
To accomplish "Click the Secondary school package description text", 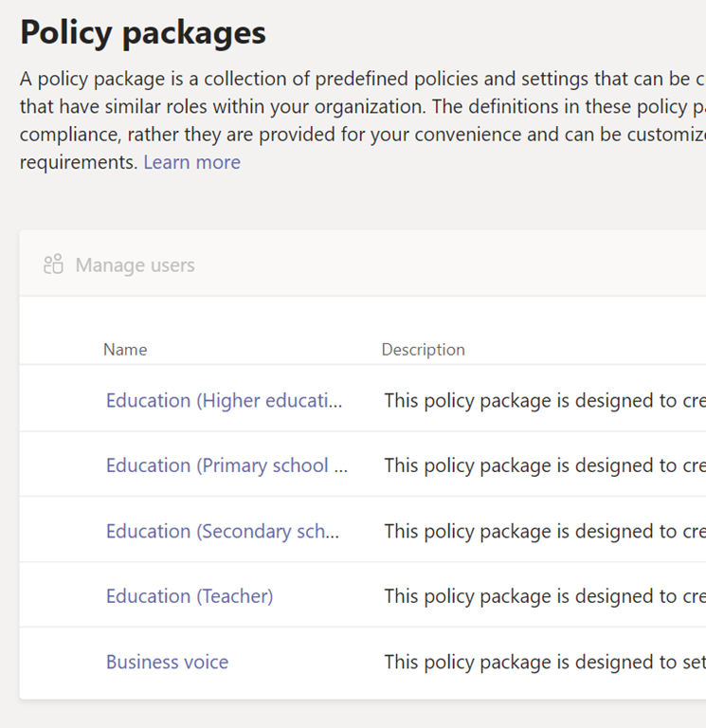I will (544, 532).
